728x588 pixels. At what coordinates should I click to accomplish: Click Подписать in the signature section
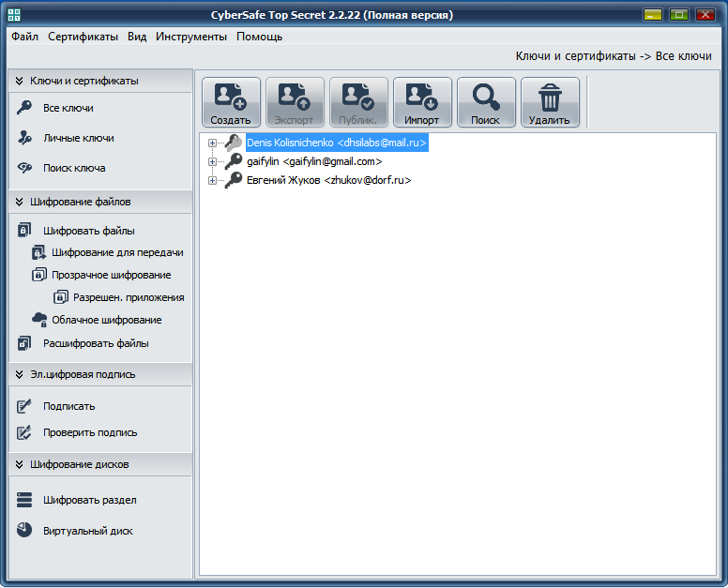pos(68,406)
